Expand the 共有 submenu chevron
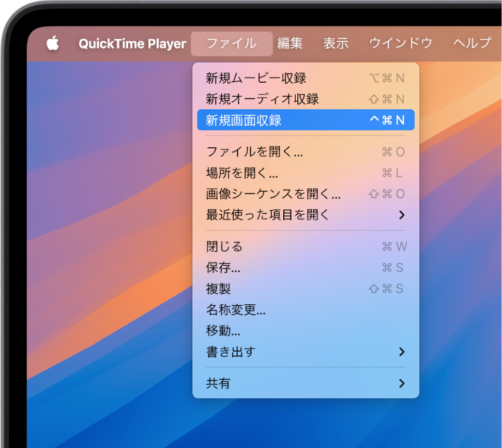 pyautogui.click(x=402, y=383)
